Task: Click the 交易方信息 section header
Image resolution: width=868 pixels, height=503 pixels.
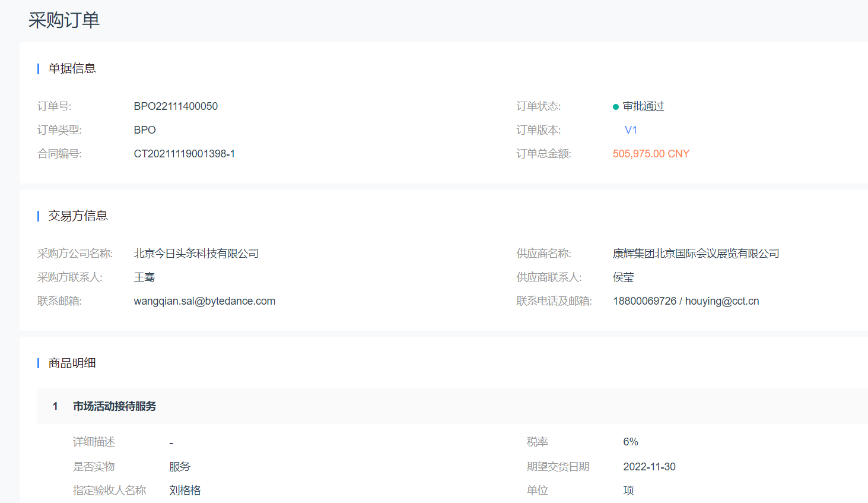Action: tap(78, 216)
